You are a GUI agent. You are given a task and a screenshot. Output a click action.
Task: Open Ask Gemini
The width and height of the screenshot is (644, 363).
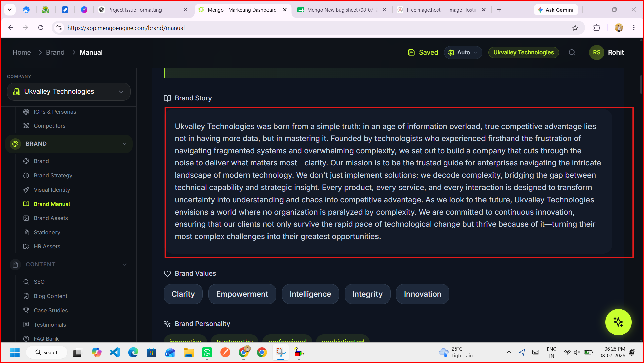[555, 10]
